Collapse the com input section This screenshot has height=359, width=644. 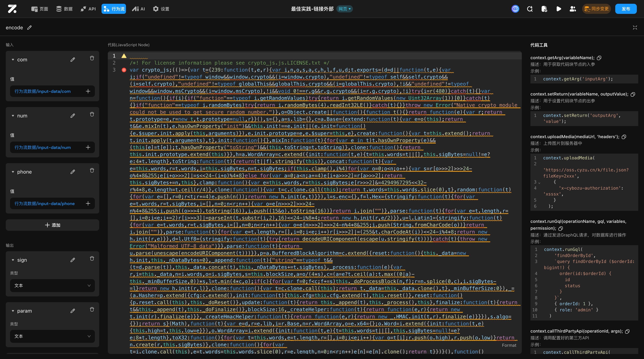click(x=13, y=60)
